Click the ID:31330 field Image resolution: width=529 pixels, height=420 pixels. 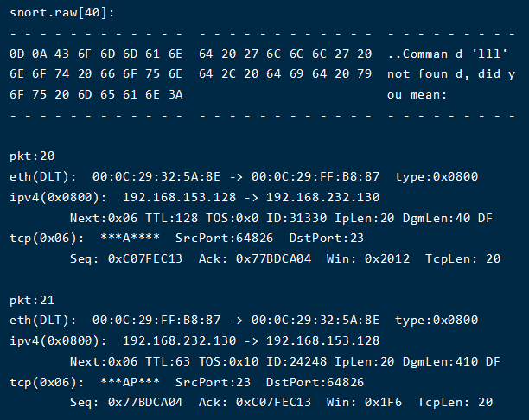(x=296, y=218)
